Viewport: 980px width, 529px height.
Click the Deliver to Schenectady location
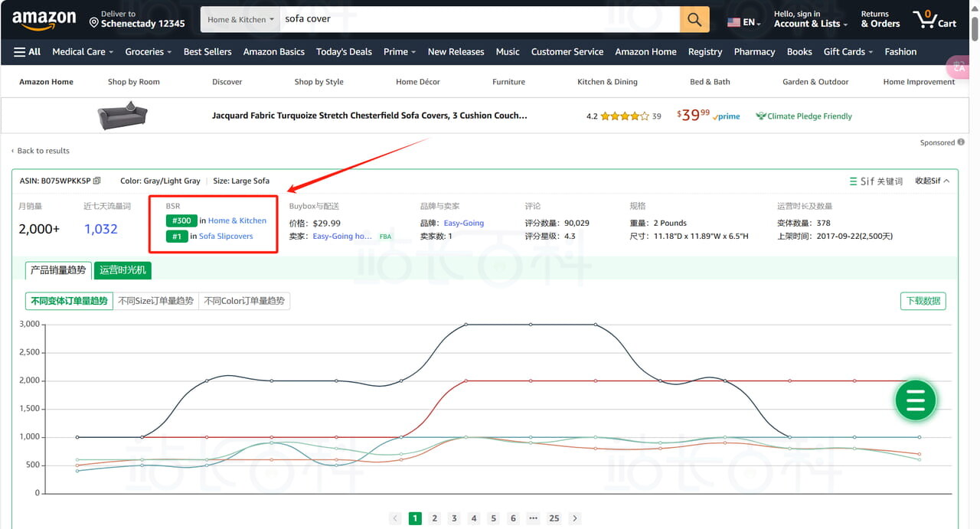137,19
